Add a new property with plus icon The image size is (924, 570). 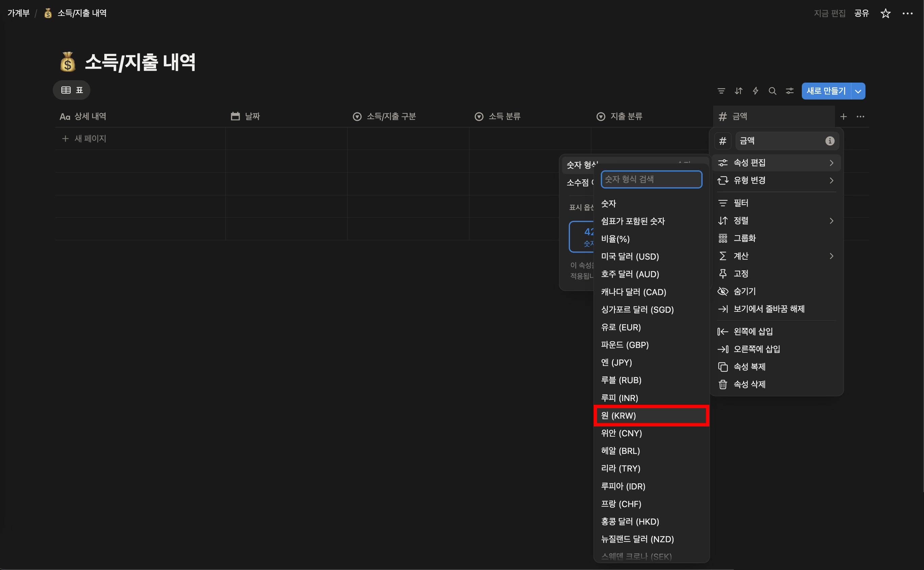[x=843, y=116]
